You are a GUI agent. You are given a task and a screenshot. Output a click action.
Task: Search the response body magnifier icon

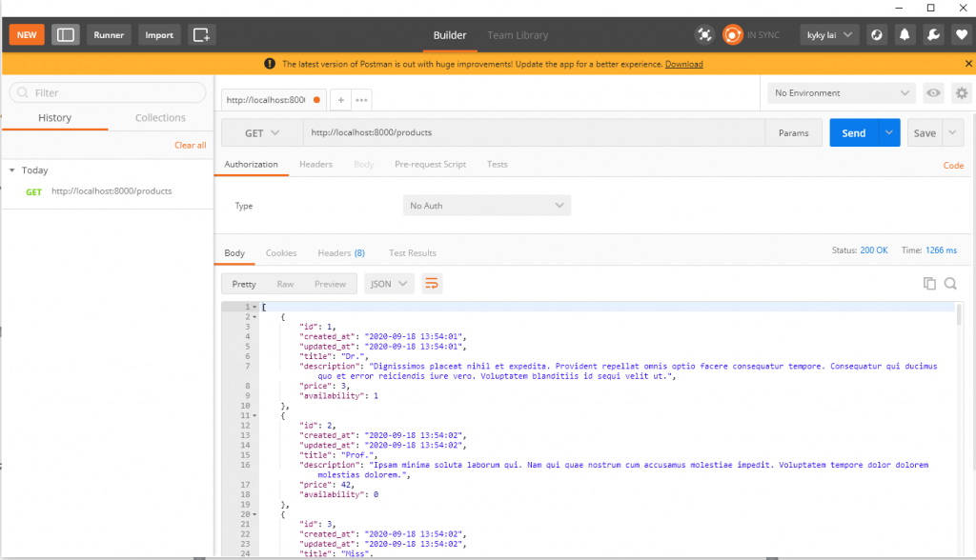pyautogui.click(x=950, y=284)
